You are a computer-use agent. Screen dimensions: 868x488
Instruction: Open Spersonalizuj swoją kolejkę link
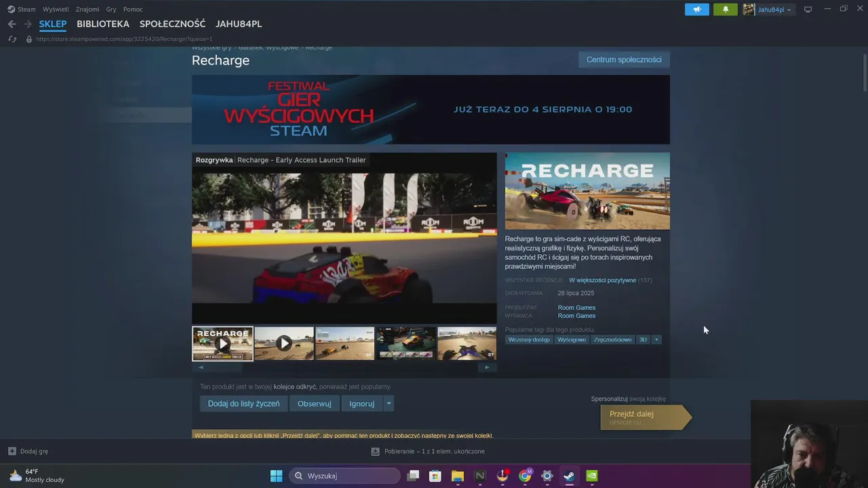click(628, 399)
